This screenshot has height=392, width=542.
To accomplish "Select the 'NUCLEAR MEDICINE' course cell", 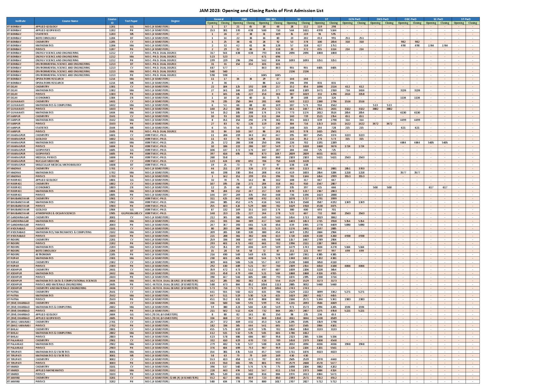I will [70, 161].
